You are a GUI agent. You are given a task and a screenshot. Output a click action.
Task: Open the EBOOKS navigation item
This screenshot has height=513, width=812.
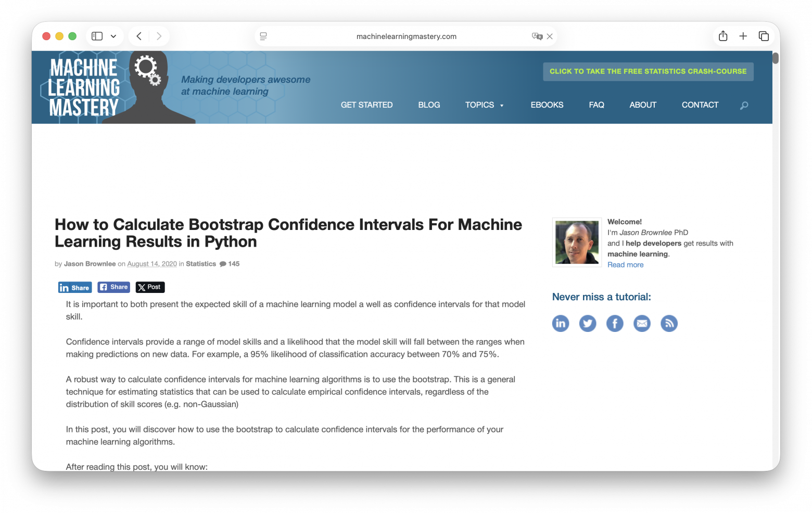(547, 105)
